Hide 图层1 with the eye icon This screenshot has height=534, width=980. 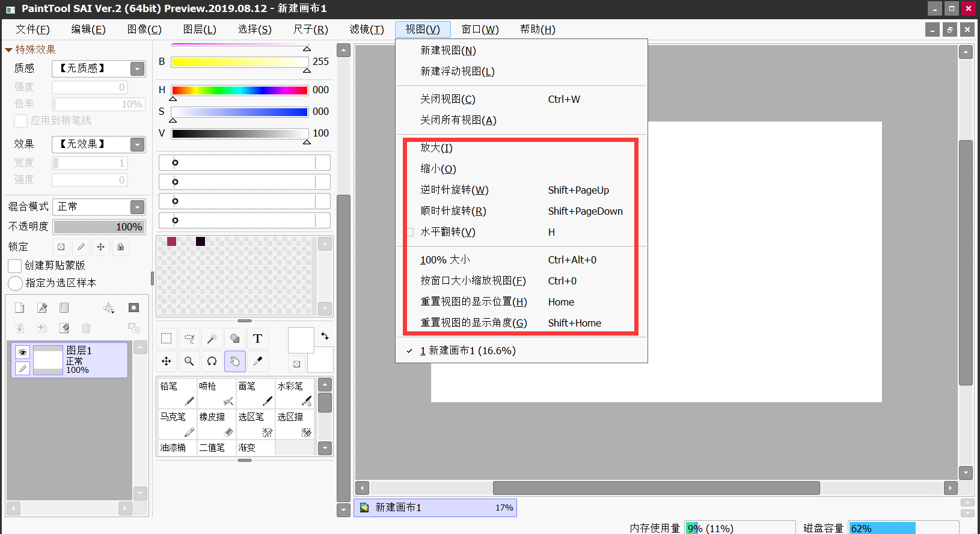pos(22,352)
